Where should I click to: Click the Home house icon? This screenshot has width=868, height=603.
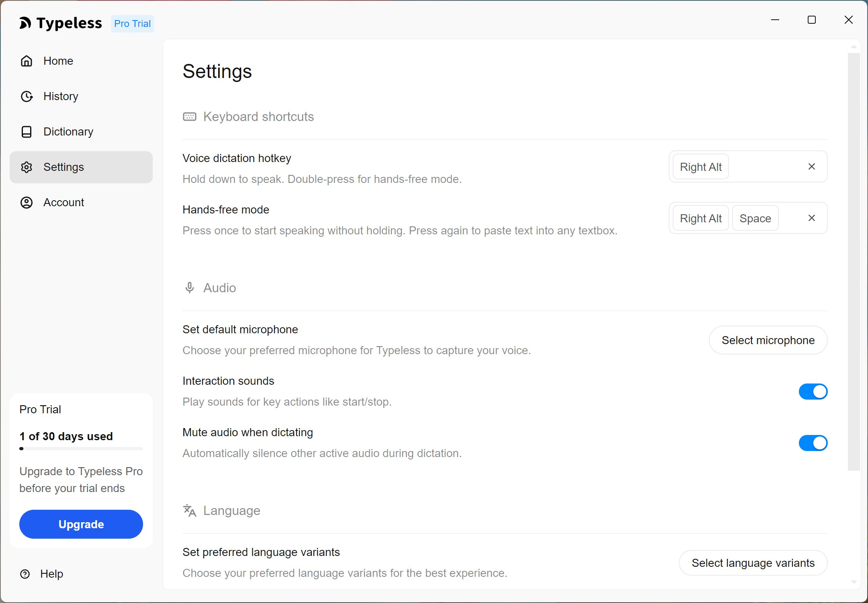click(x=27, y=61)
